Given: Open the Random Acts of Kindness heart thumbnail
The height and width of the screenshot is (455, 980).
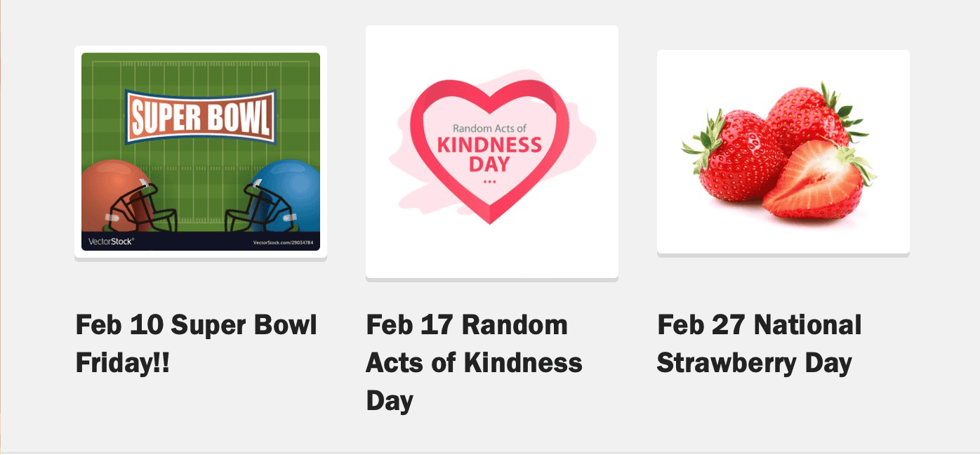Looking at the screenshot, I should point(491,151).
